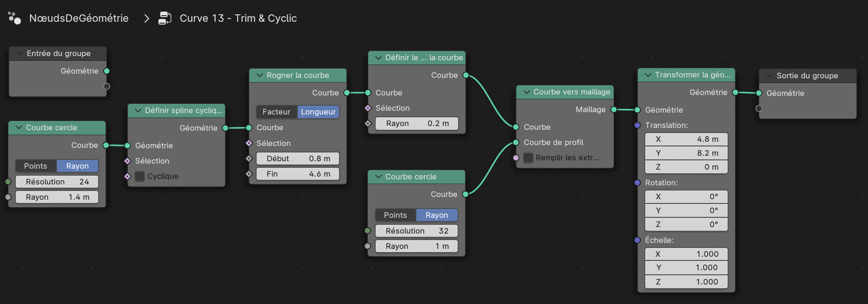Select the Curve 13 - Trim & Cyclic breadcrumb
868x304 pixels.
click(x=238, y=18)
